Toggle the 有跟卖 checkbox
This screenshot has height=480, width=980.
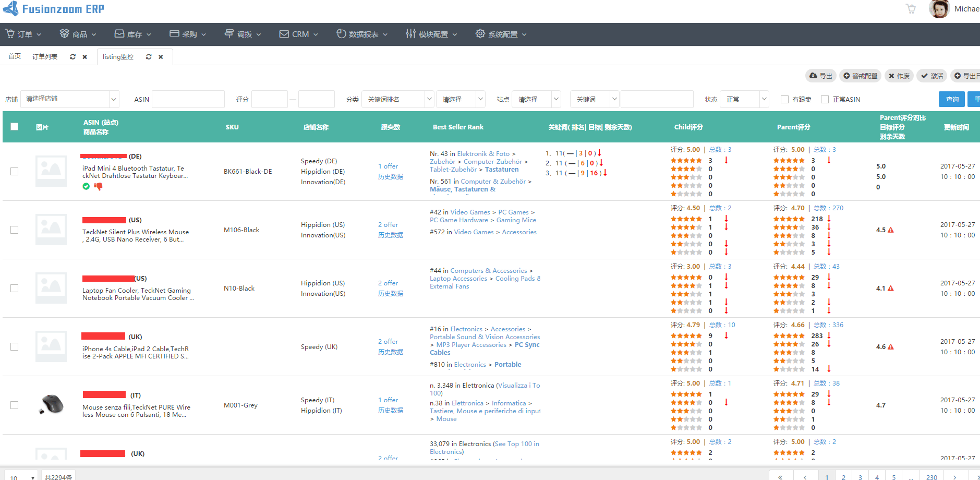[x=784, y=100]
